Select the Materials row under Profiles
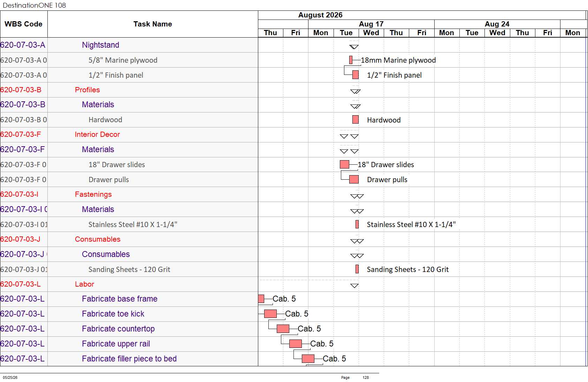Viewport: 588px width, 382px height. (98, 104)
